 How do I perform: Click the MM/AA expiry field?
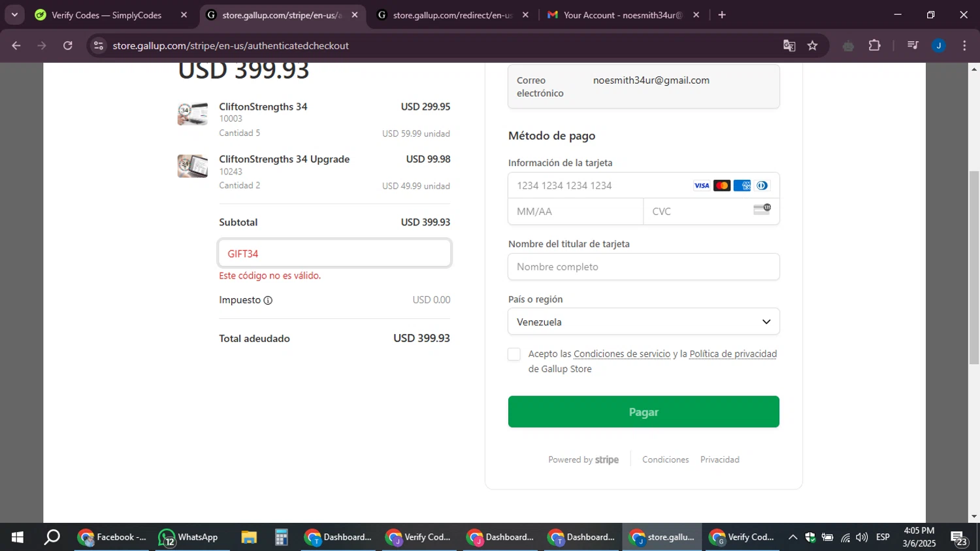coord(576,212)
